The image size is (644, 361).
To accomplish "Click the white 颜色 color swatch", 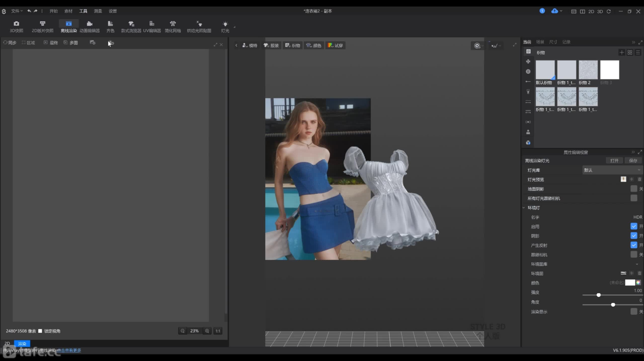I will [x=630, y=283].
